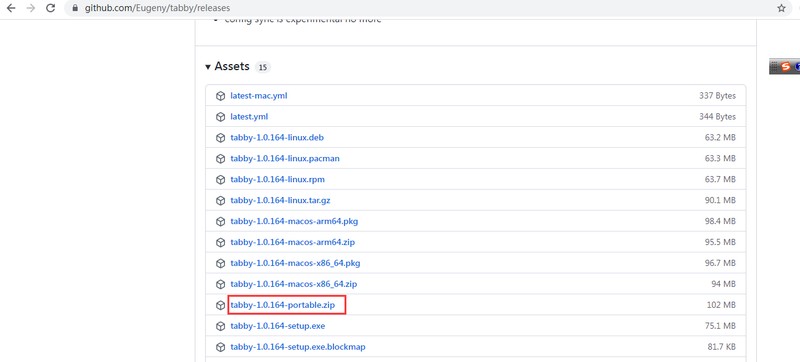Download tabby-1.0.164-linux.deb

pyautogui.click(x=277, y=138)
